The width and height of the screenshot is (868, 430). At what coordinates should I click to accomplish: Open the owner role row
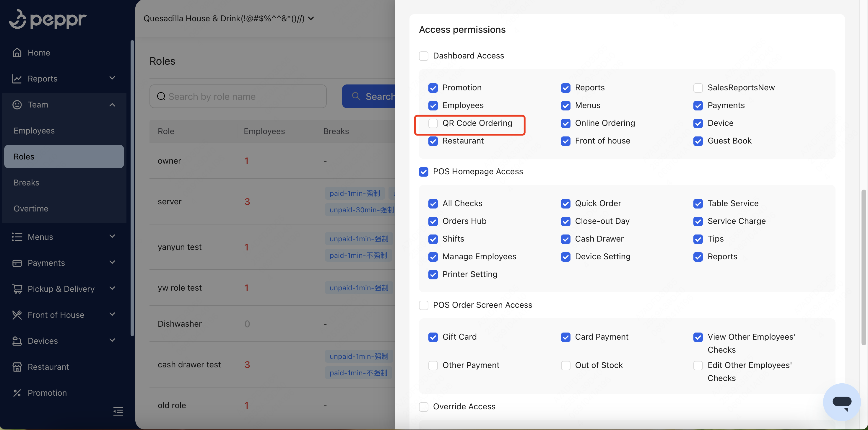point(170,161)
